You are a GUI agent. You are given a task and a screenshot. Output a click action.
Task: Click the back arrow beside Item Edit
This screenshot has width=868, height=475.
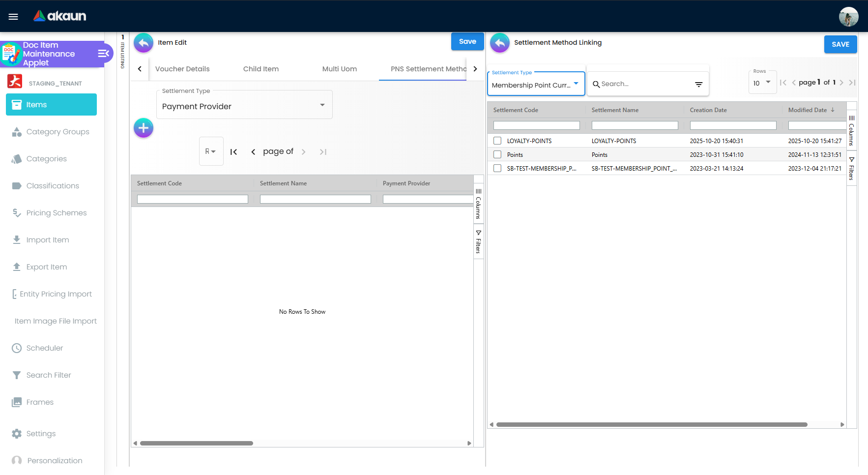pos(144,43)
